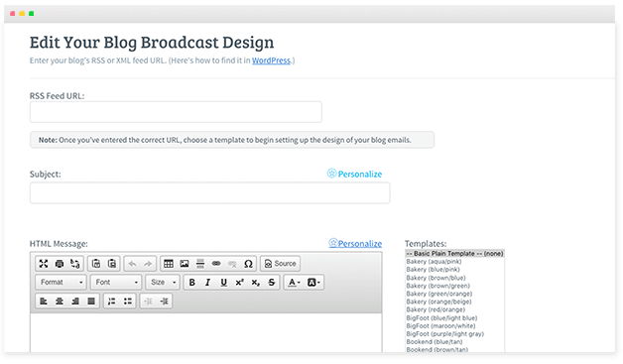Select the BigFoot (maroon/white) template

pos(454,326)
